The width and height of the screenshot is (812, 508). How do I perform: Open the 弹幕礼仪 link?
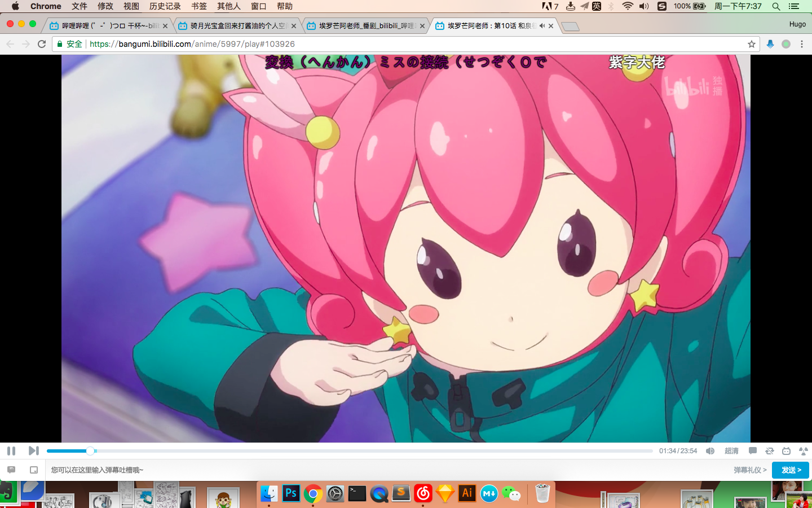pyautogui.click(x=750, y=470)
